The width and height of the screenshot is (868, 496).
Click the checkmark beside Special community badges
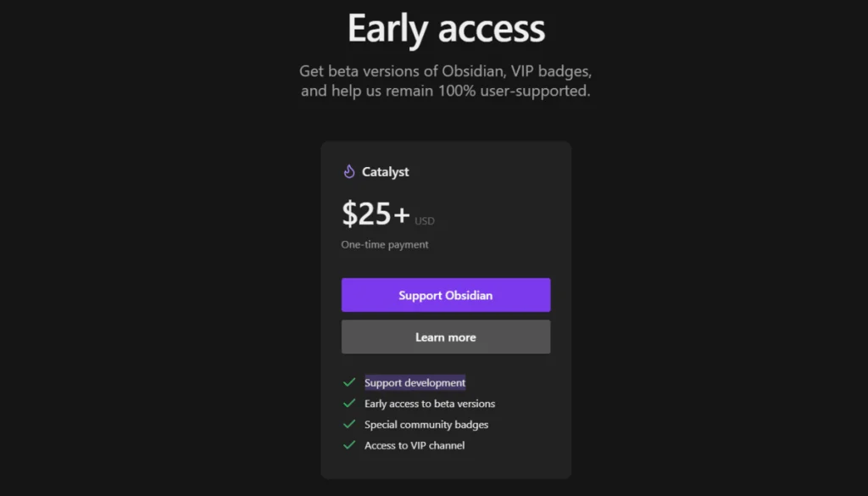[349, 424]
